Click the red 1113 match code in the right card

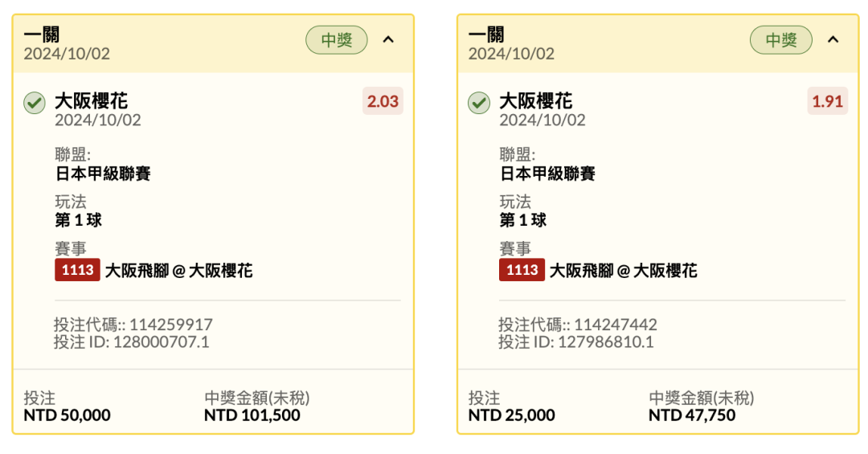tap(522, 270)
